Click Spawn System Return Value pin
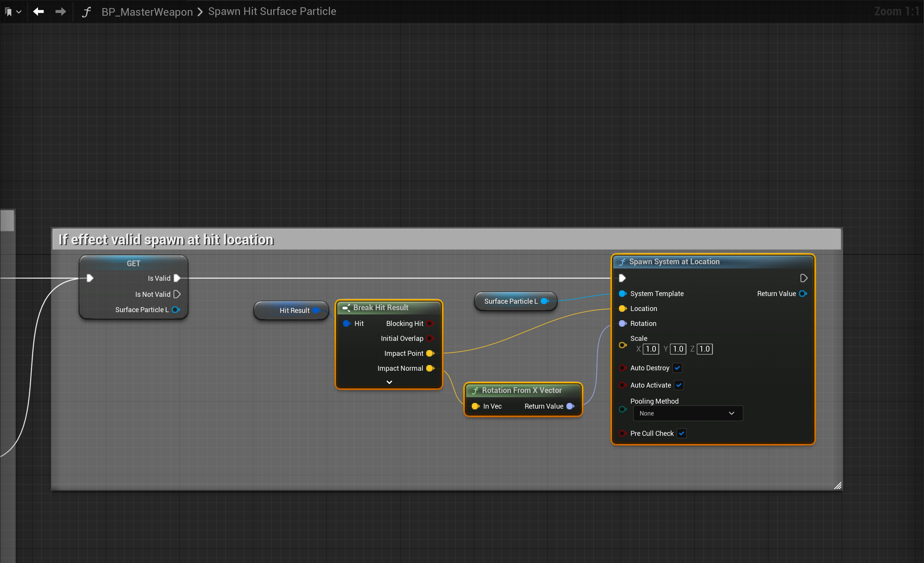This screenshot has width=924, height=563. [803, 293]
